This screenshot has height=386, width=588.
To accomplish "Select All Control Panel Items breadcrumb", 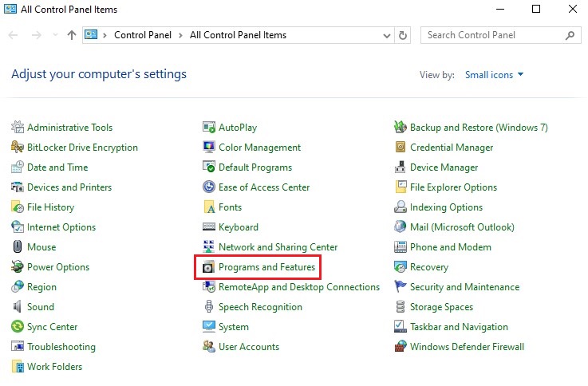I will (238, 35).
